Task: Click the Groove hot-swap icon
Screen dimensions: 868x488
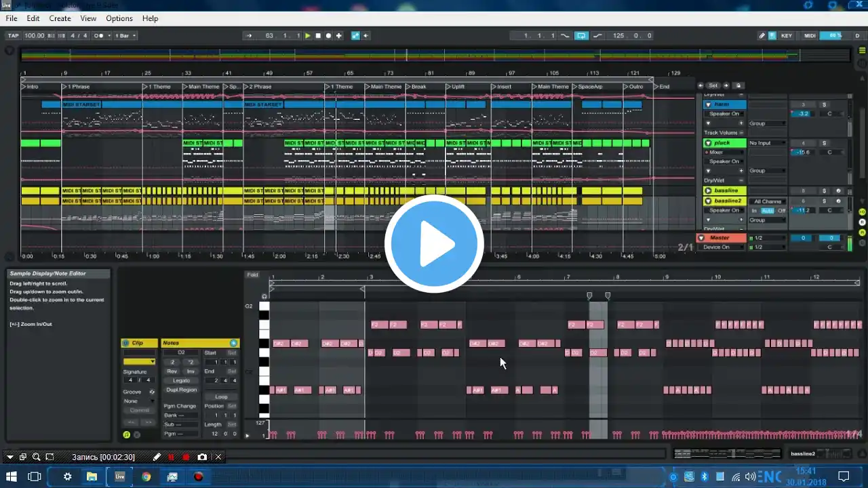Action: 152,392
